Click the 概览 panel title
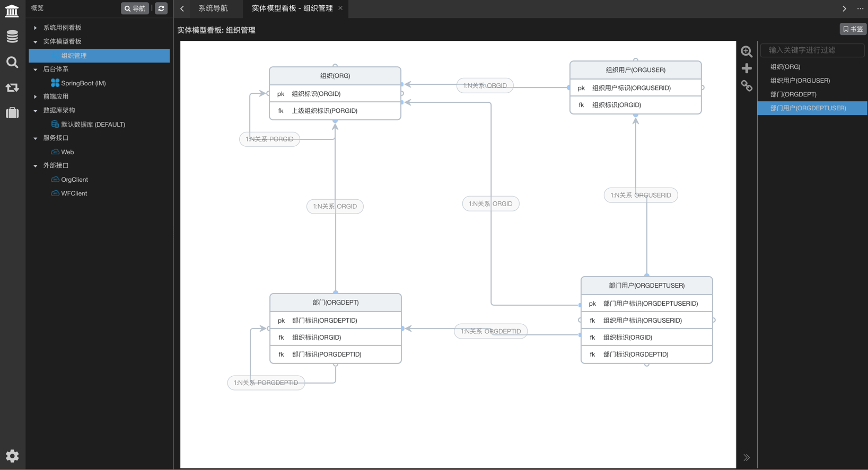 [37, 8]
